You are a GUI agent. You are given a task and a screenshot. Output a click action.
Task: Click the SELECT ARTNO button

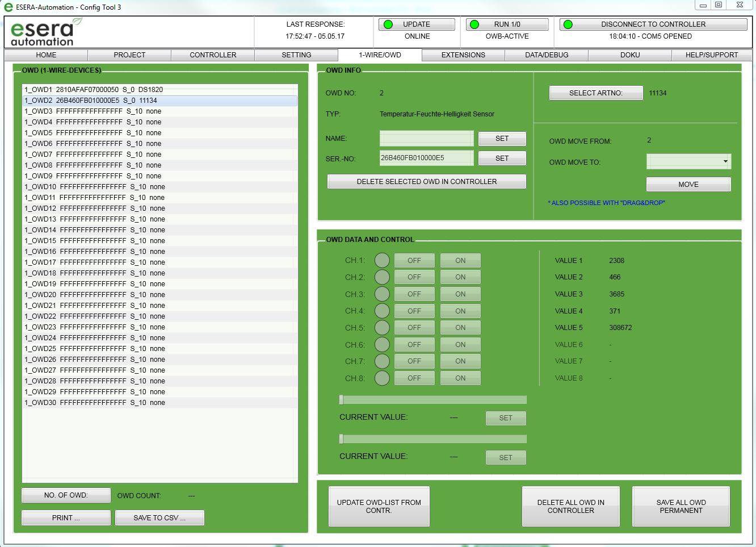pos(595,93)
